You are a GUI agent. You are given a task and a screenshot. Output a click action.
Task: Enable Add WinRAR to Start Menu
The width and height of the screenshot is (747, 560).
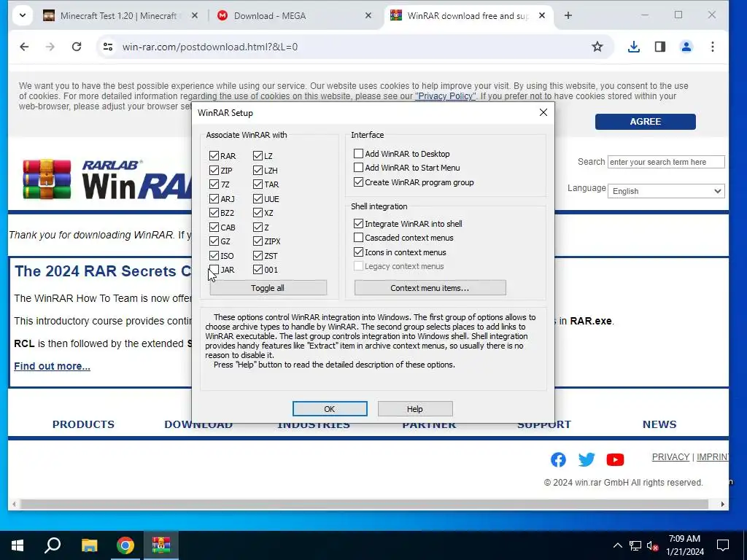[358, 168]
